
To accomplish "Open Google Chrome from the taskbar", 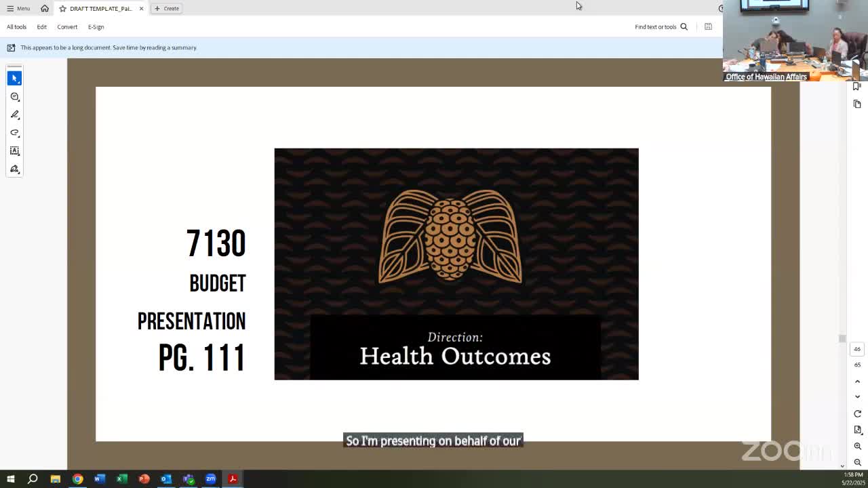I will click(x=77, y=479).
